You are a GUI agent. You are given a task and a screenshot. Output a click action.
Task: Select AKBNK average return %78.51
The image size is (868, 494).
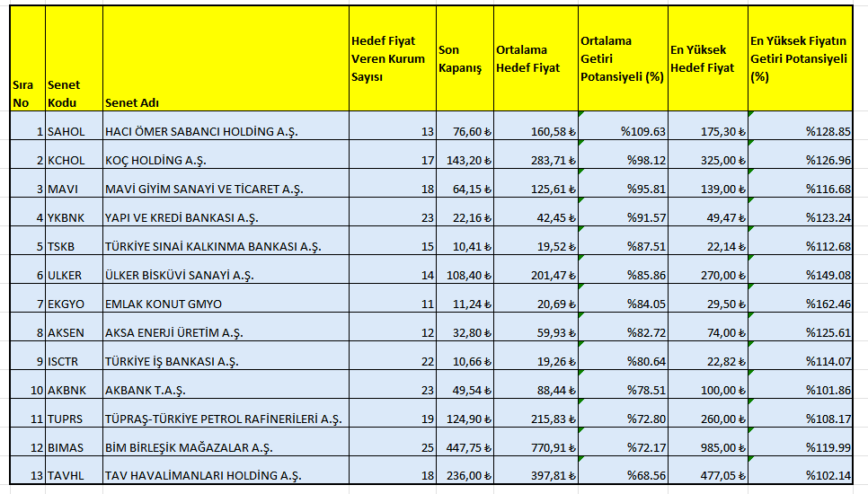tap(624, 384)
